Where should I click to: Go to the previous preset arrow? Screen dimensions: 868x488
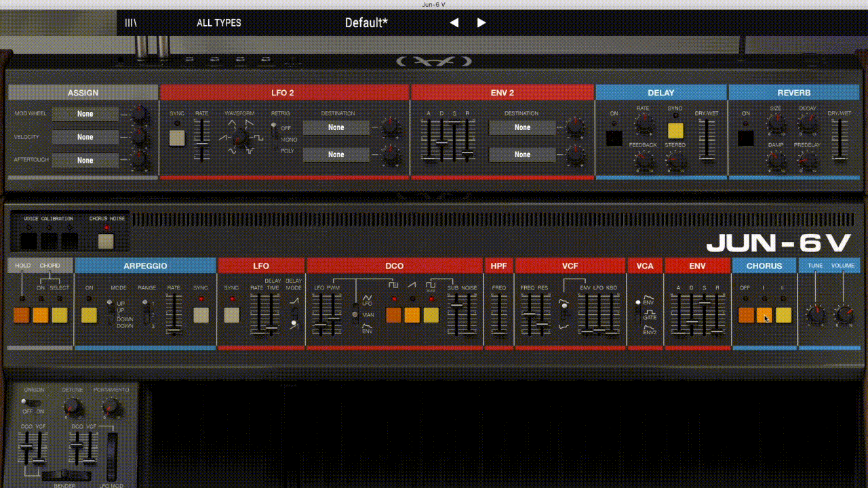click(454, 22)
